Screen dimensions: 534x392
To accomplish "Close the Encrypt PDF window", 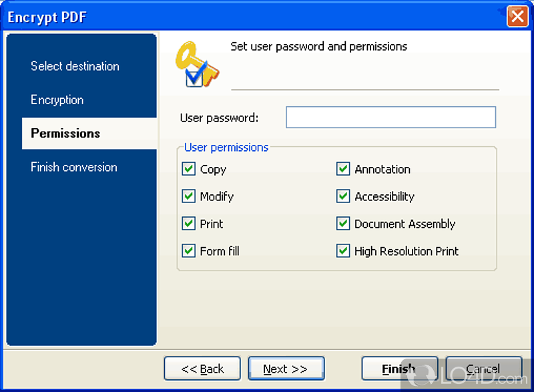I will coord(517,16).
